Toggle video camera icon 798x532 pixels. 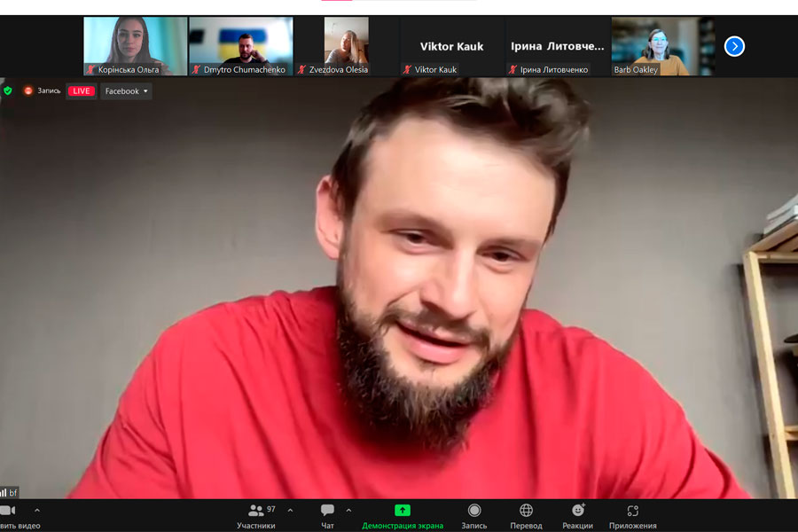tap(8, 510)
